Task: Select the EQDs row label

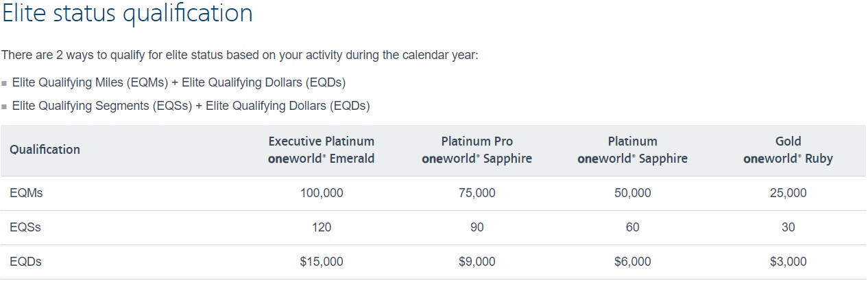Action: pyautogui.click(x=25, y=261)
